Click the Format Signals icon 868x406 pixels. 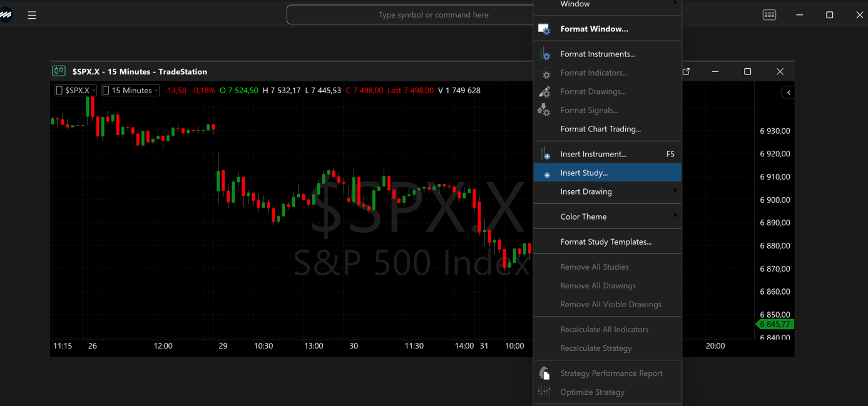pyautogui.click(x=544, y=110)
